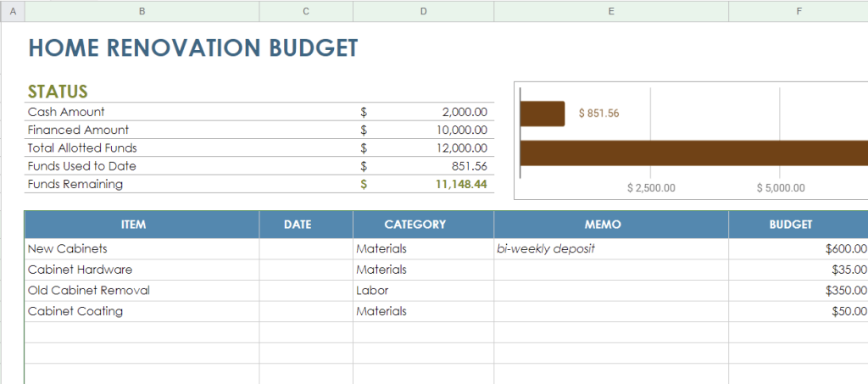The width and height of the screenshot is (868, 384).
Task: Select the MEMO table header
Action: coord(603,225)
